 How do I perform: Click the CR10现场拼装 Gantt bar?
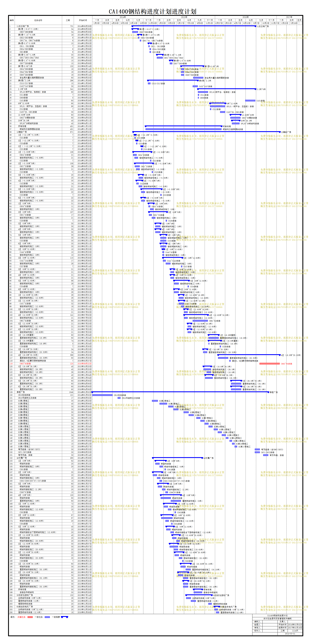coord(102,395)
